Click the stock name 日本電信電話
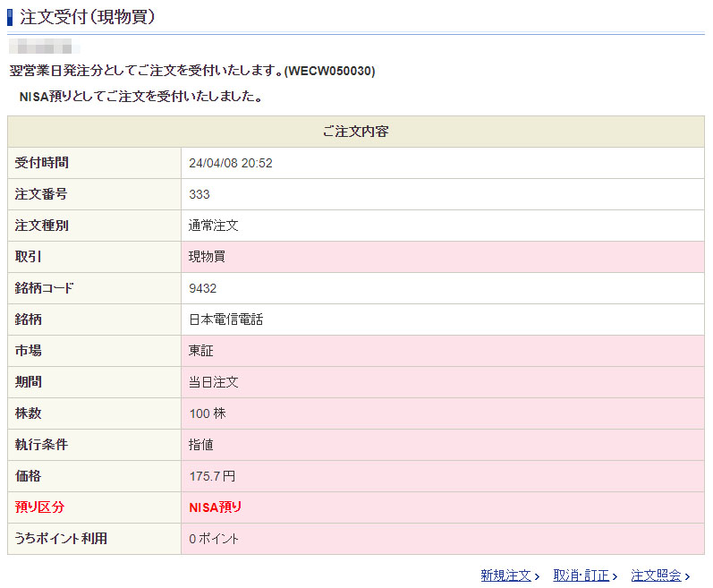 coord(225,320)
